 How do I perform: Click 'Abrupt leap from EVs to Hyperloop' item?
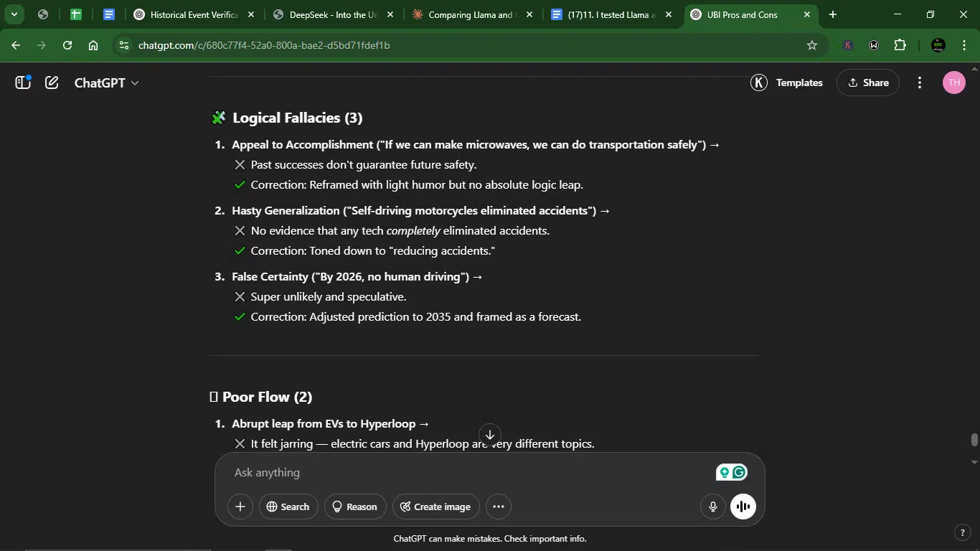tap(330, 424)
